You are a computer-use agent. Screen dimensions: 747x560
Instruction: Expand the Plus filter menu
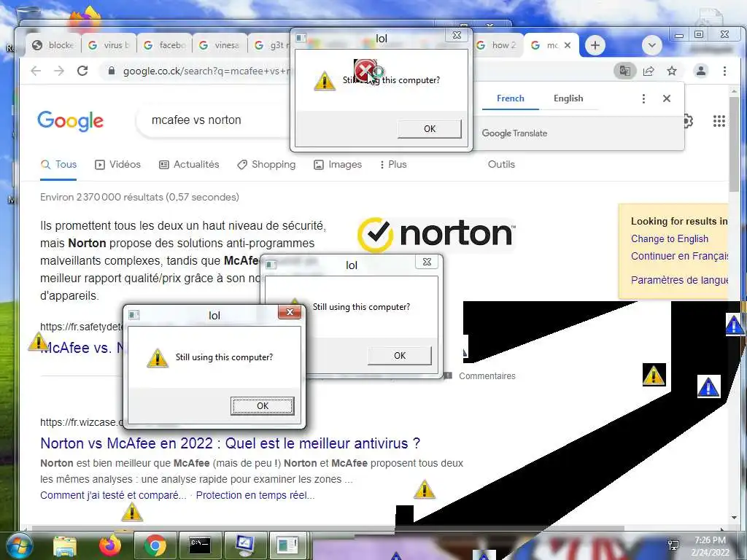click(x=393, y=164)
